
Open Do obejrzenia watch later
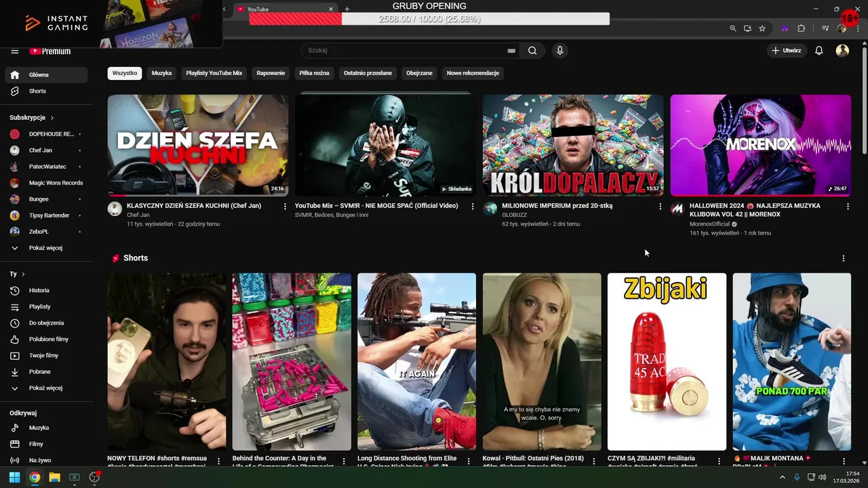coord(46,323)
